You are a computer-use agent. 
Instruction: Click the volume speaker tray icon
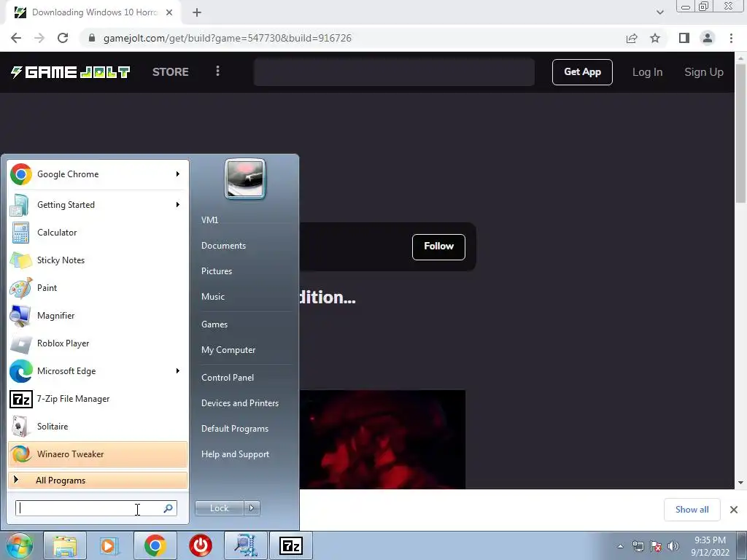tap(673, 546)
